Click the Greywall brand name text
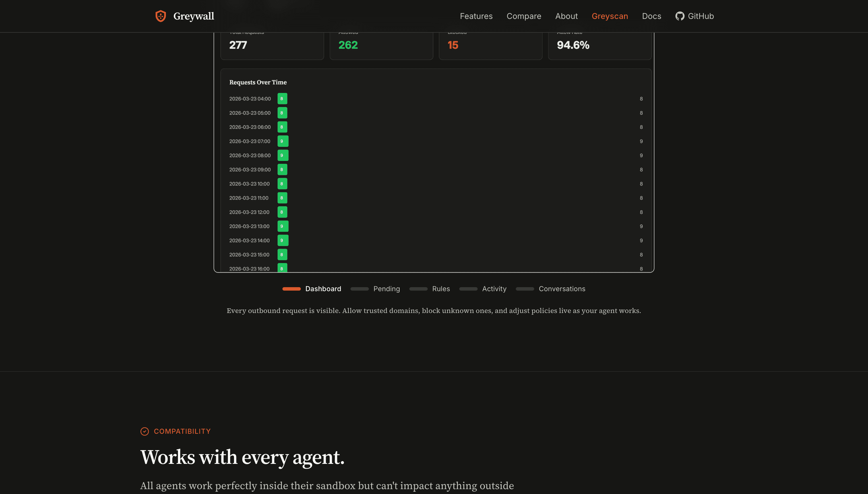This screenshot has width=868, height=494. pos(193,16)
